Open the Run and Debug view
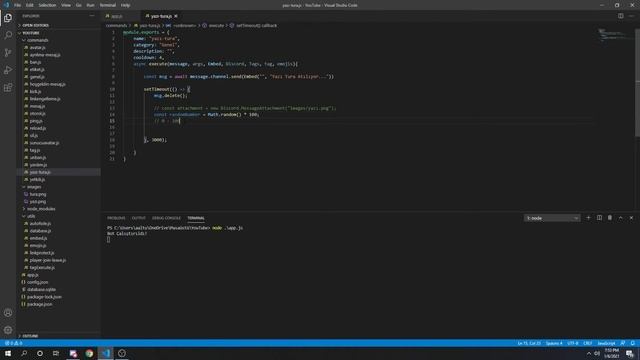Viewport: 640px width, 360px height. (8, 70)
